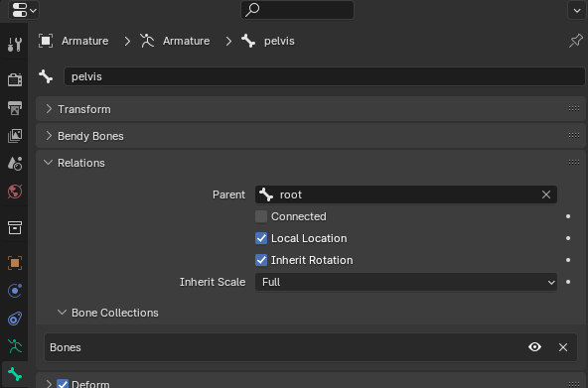Toggle visibility of the Bones collection
The image size is (588, 388).
534,347
